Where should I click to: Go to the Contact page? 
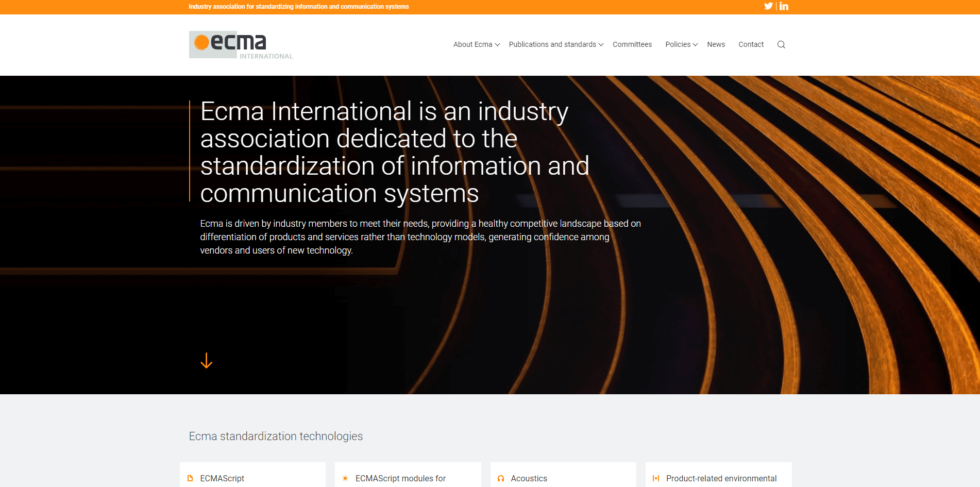coord(751,44)
